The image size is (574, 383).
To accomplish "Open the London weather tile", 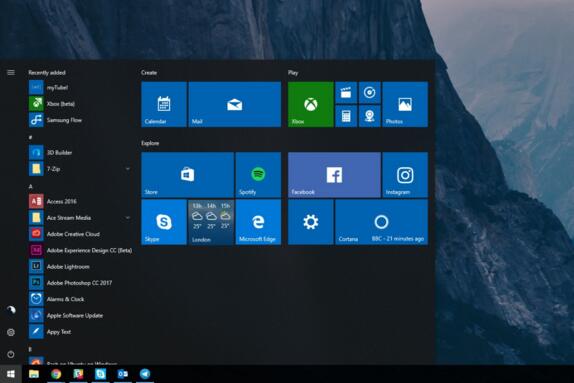I will click(211, 222).
